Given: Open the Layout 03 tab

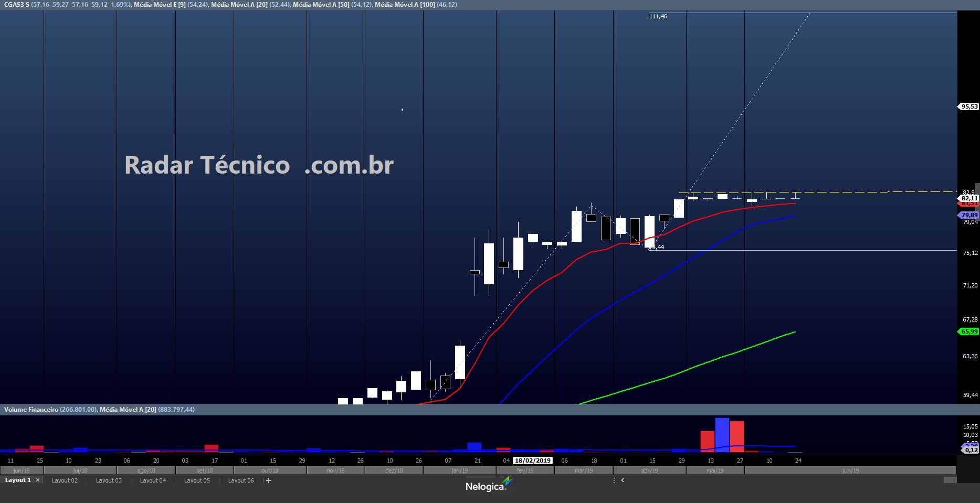Looking at the screenshot, I should pyautogui.click(x=109, y=480).
